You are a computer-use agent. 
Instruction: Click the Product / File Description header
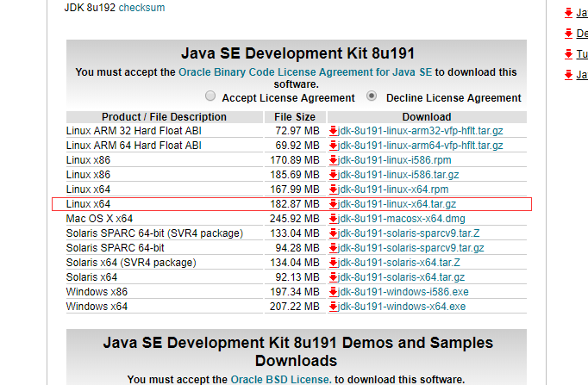point(165,117)
